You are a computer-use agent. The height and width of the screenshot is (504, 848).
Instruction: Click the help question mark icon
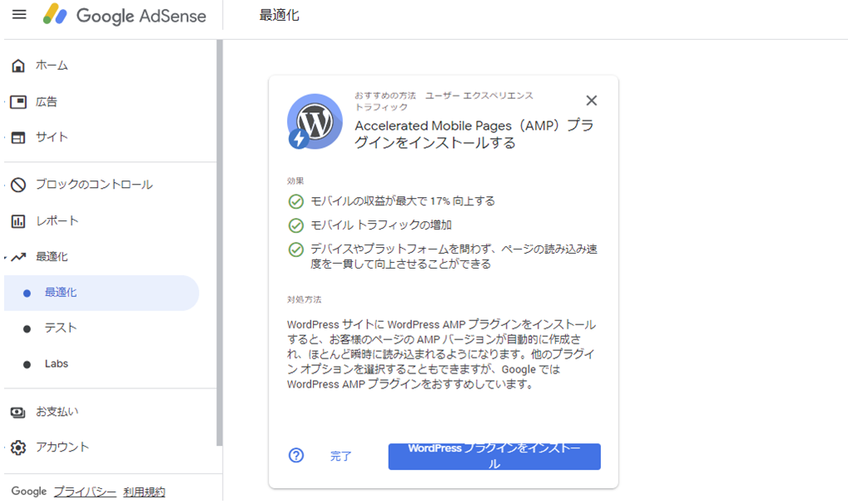[x=295, y=455]
